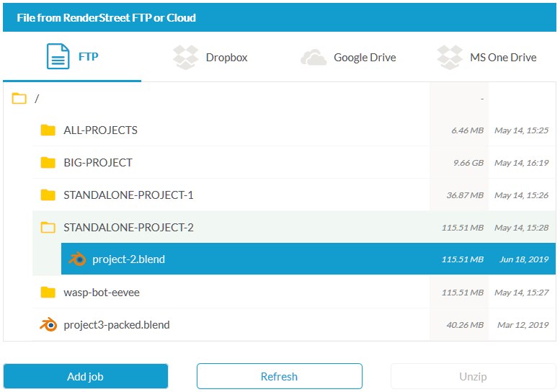The image size is (560, 392).
Task: Click the FTP document icon
Action: pyautogui.click(x=58, y=56)
